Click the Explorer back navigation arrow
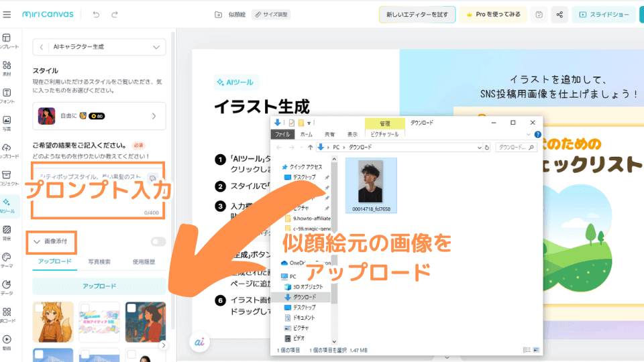644x362 pixels. pos(279,147)
